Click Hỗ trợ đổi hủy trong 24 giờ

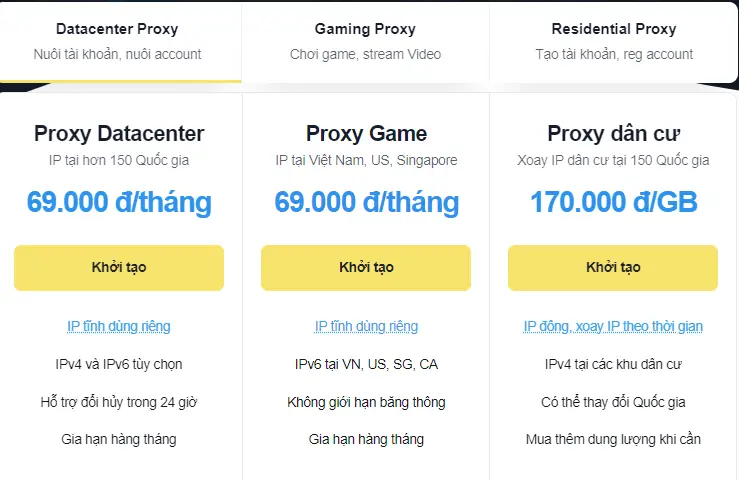119,402
